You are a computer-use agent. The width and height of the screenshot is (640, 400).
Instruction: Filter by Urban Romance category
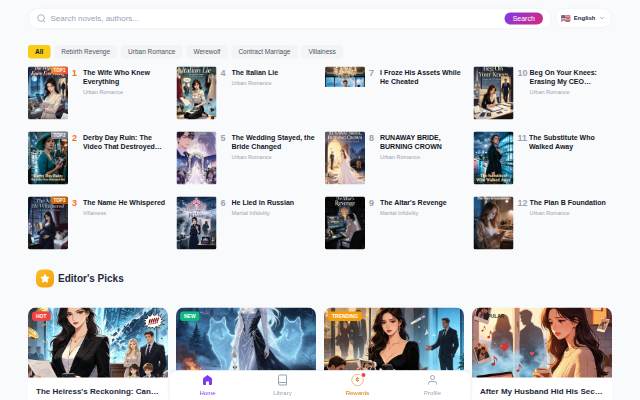(151, 51)
